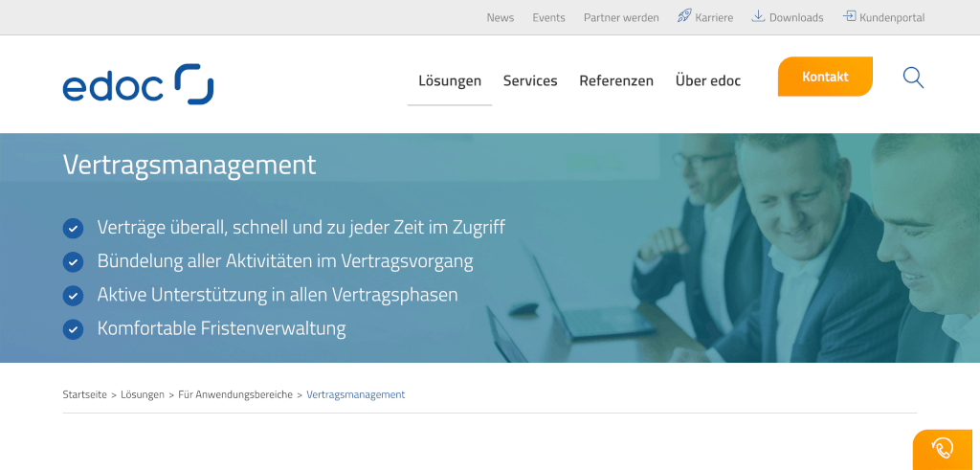Viewport: 980px width, 470px height.
Task: Click checkmark icon beside Aktive Unterstützung
Action: point(73,295)
